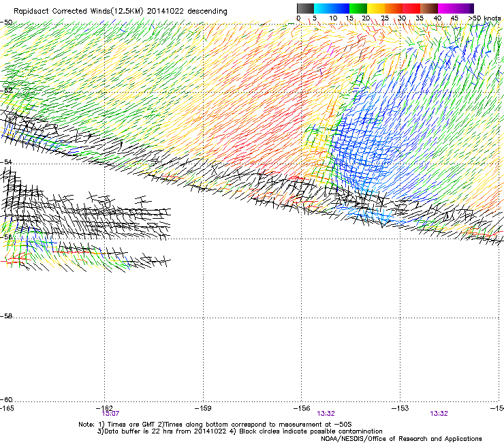Click the '-54' latitude axis label
The image size is (504, 443).
point(6,162)
